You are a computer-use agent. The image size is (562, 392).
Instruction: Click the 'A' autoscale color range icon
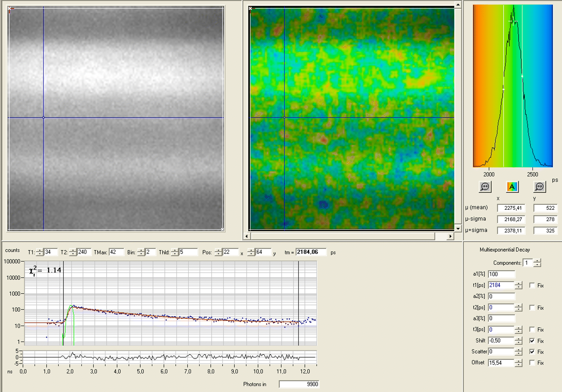click(x=512, y=187)
